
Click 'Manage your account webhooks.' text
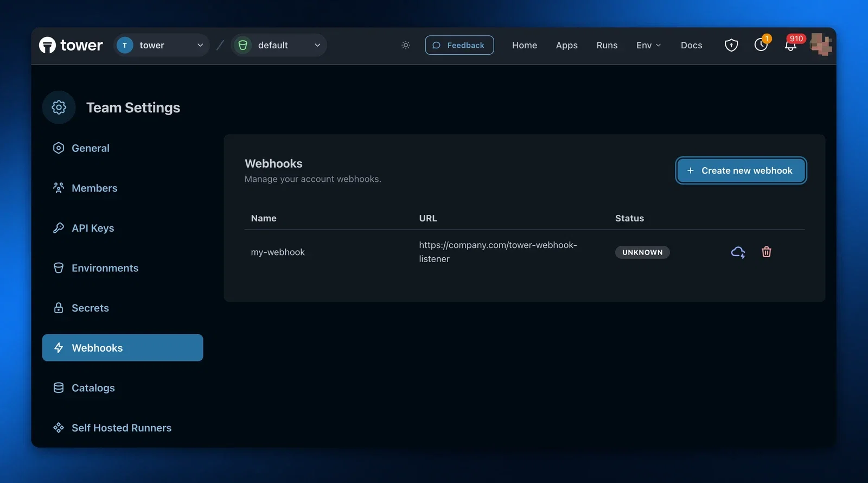(313, 179)
